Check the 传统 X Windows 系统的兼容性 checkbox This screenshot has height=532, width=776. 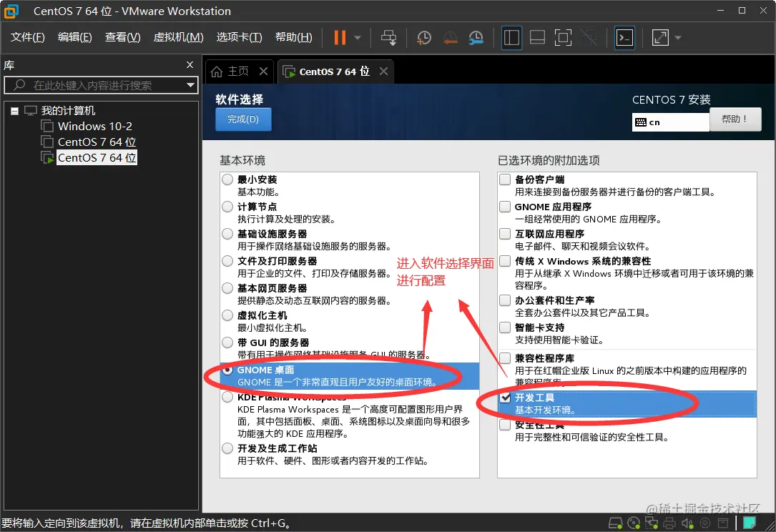(505, 261)
